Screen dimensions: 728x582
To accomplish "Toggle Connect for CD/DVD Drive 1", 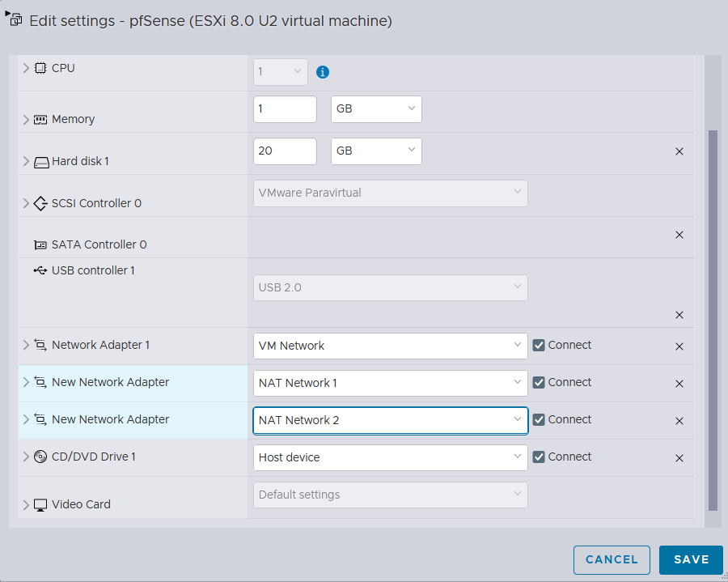I will (539, 457).
